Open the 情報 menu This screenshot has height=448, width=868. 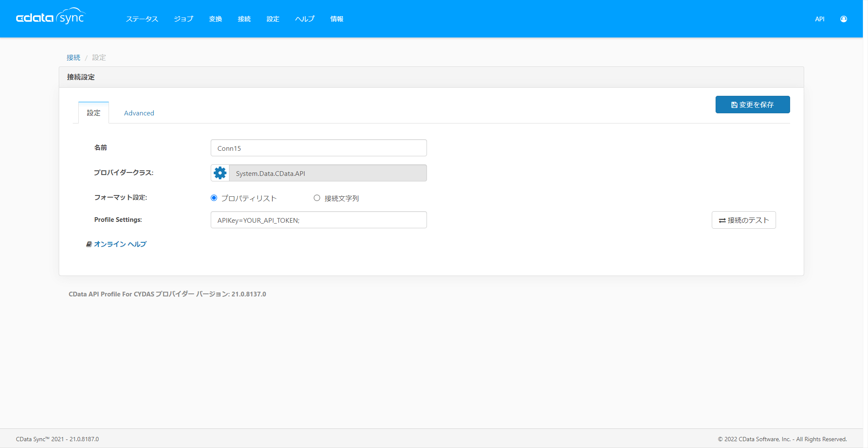(337, 19)
